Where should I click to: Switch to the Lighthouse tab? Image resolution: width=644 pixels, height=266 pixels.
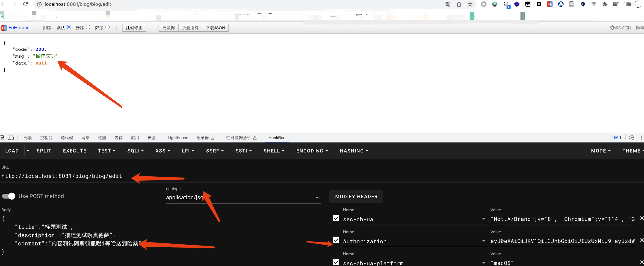click(178, 138)
